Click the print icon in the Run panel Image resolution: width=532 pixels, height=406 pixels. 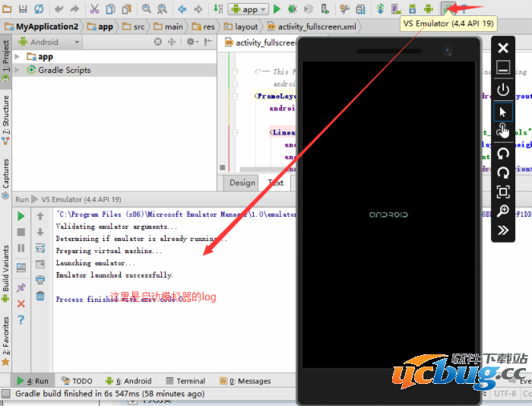pos(40,280)
